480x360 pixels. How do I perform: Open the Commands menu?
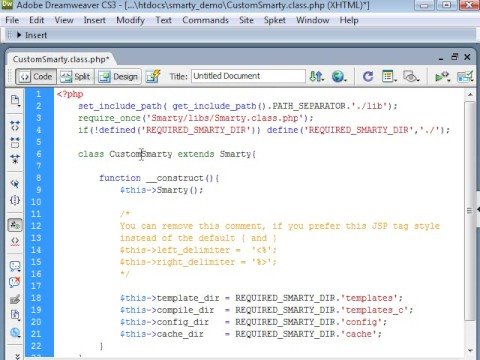205,20
